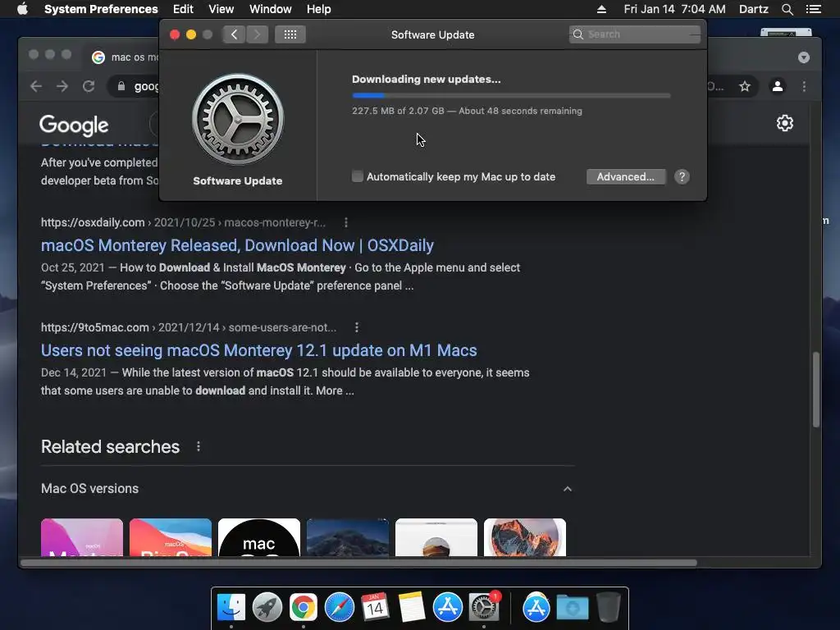
Task: Open Related searches options menu
Action: click(x=199, y=446)
